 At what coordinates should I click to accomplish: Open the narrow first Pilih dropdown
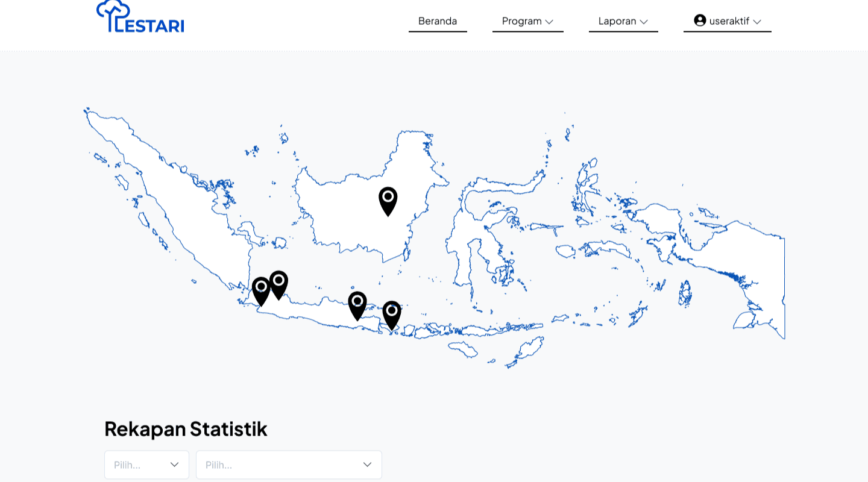pos(146,465)
